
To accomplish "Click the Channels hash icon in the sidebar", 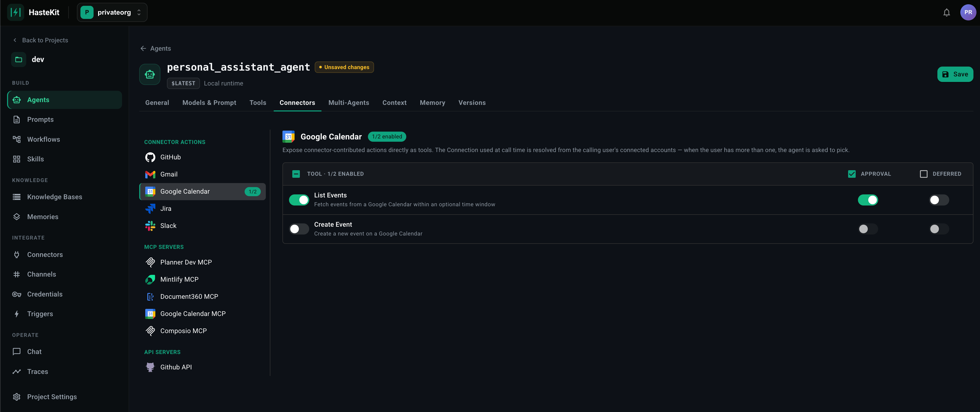I will tap(16, 274).
